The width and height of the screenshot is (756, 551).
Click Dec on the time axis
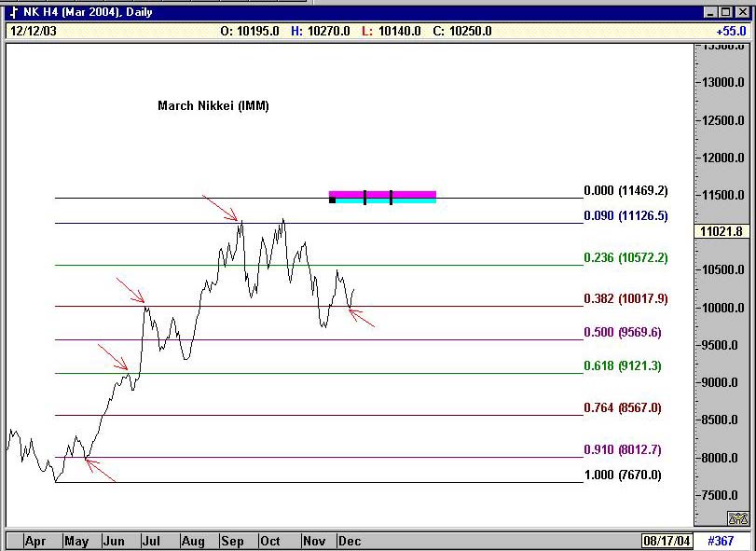pos(349,541)
